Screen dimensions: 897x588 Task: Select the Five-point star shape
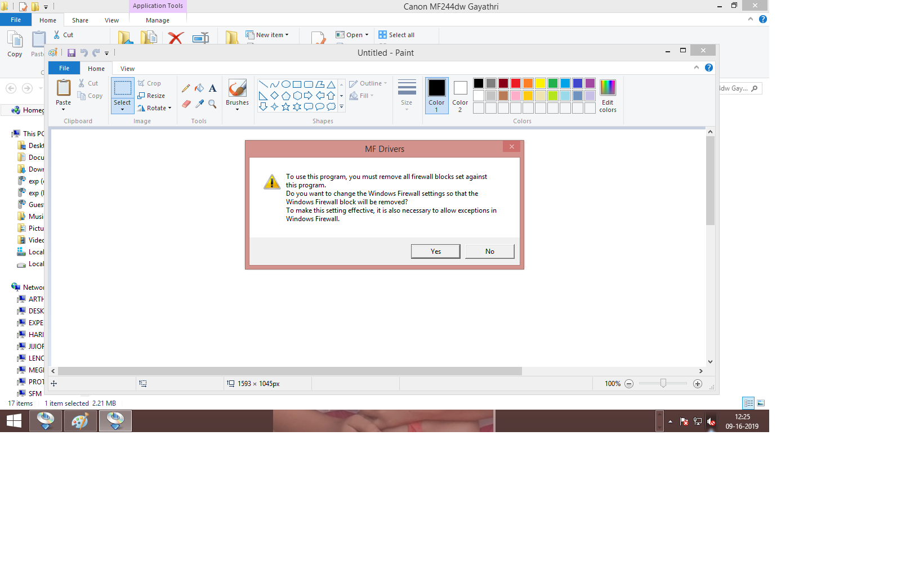click(285, 106)
